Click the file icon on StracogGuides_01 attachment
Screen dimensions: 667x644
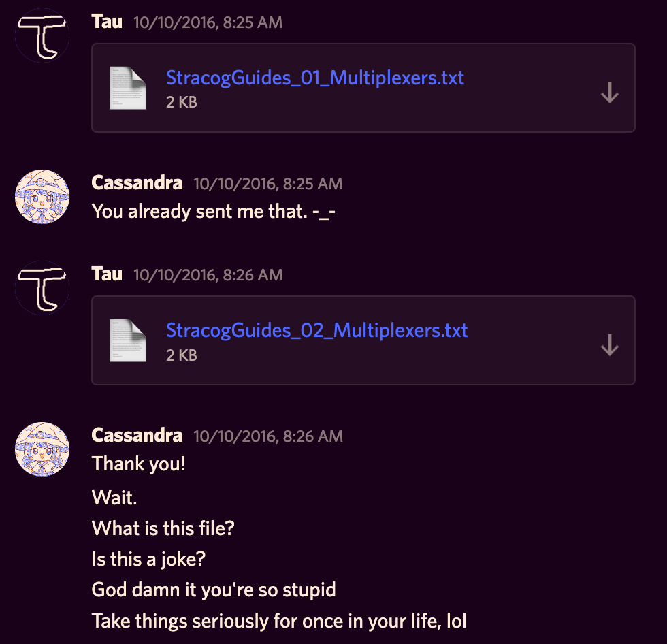pos(128,87)
